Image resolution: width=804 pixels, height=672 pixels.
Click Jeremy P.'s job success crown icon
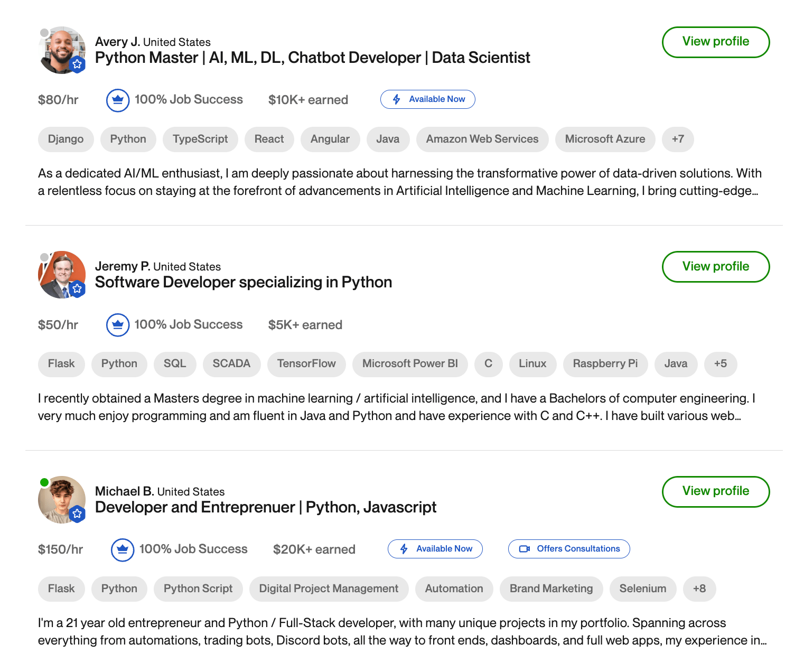(x=118, y=325)
